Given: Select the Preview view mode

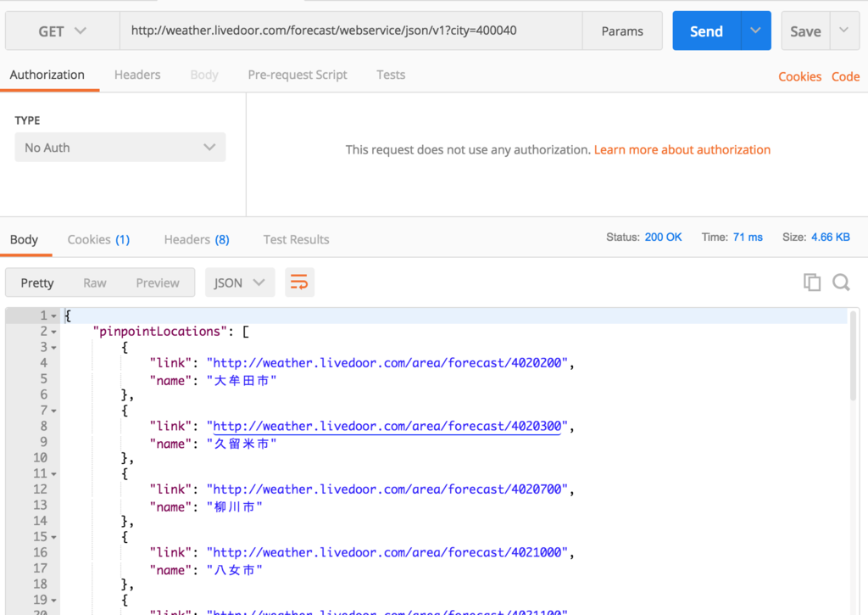Looking at the screenshot, I should click(x=158, y=282).
